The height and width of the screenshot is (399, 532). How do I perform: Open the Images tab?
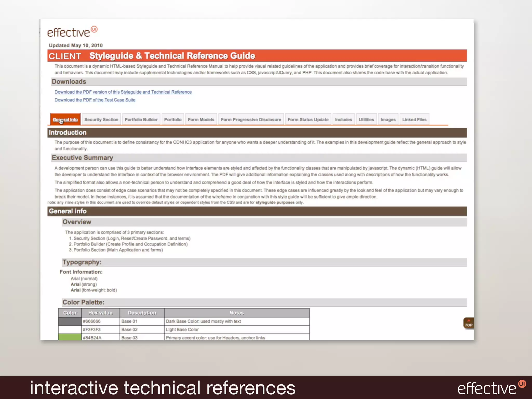[x=388, y=119]
